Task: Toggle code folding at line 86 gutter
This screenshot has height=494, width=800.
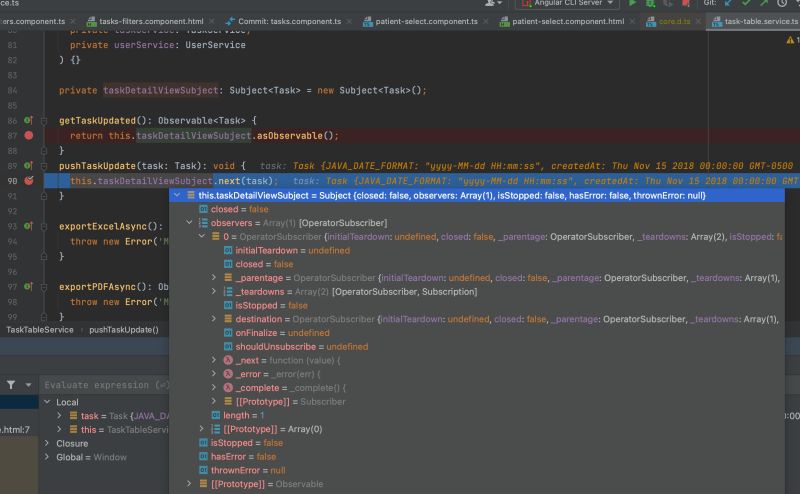Action: 44,121
